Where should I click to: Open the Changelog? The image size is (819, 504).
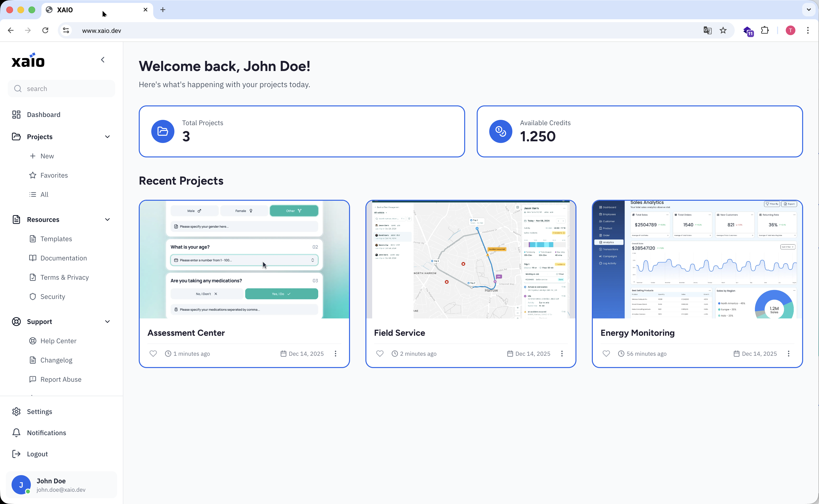click(56, 360)
